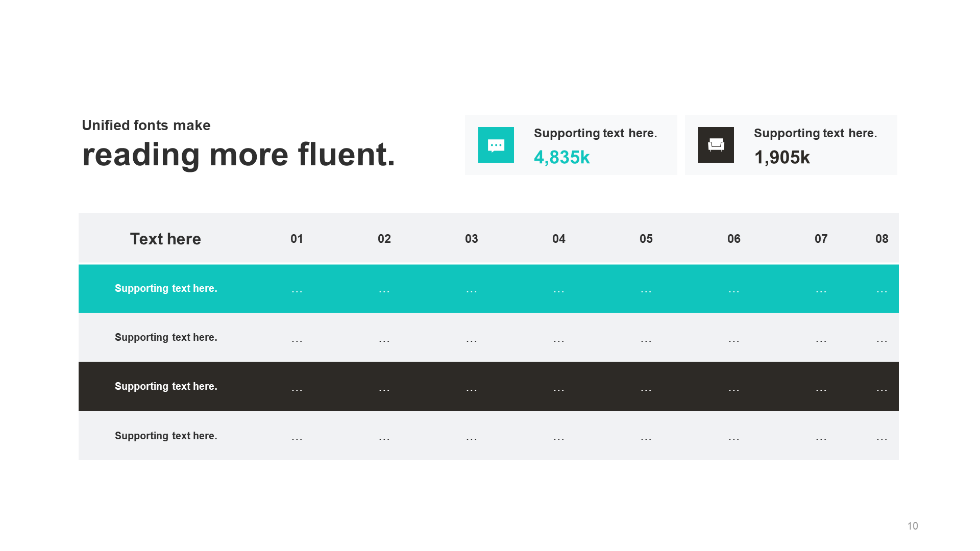Click the teal row 'Supporting text here.' label

(x=166, y=288)
